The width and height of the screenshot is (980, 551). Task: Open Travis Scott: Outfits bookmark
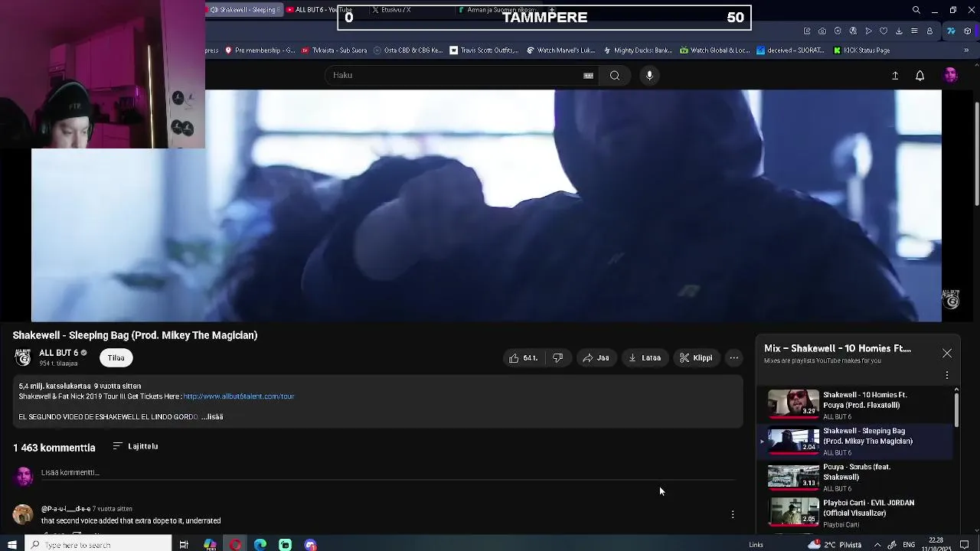pyautogui.click(x=485, y=51)
